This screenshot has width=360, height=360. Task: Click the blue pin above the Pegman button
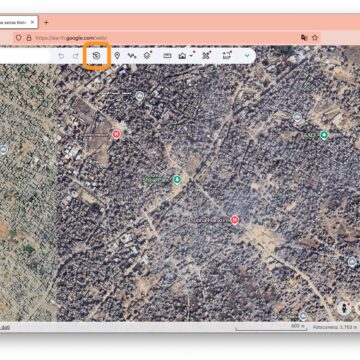[x=352, y=262]
